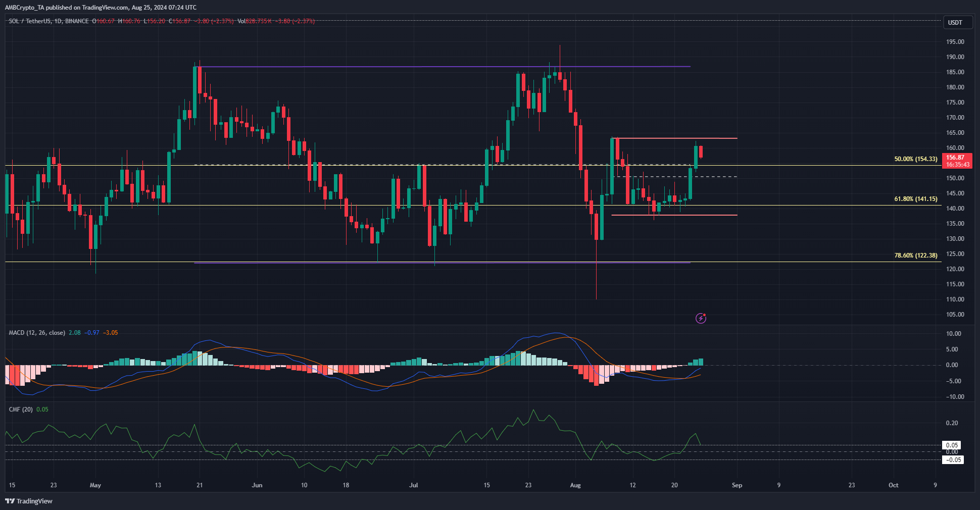Select the 78.60% (122.38) Fibonacci level label
The width and height of the screenshot is (980, 510).
point(915,256)
